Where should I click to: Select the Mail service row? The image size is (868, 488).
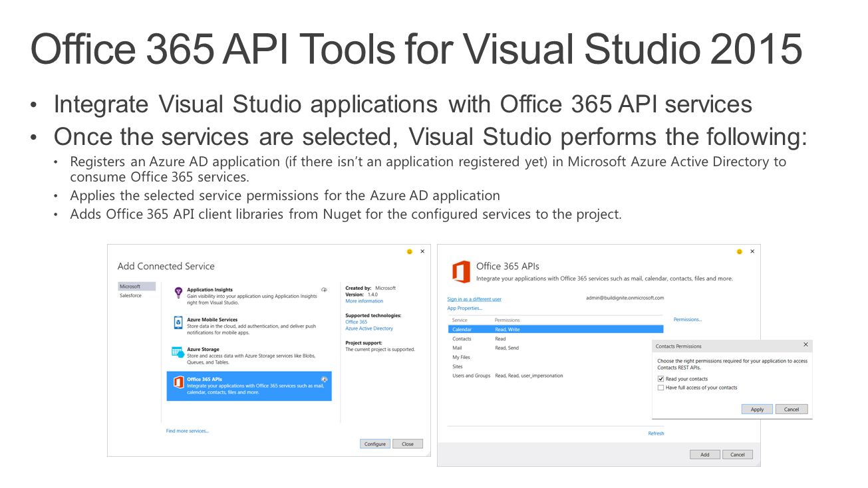click(556, 348)
